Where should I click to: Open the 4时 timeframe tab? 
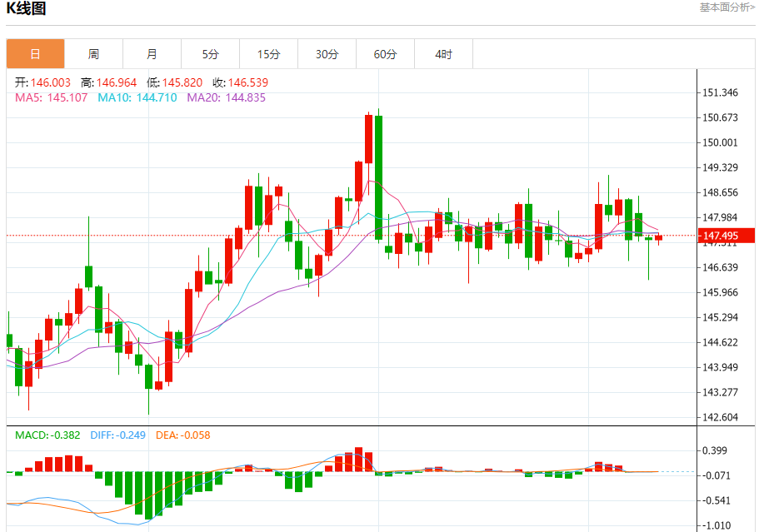coord(443,53)
